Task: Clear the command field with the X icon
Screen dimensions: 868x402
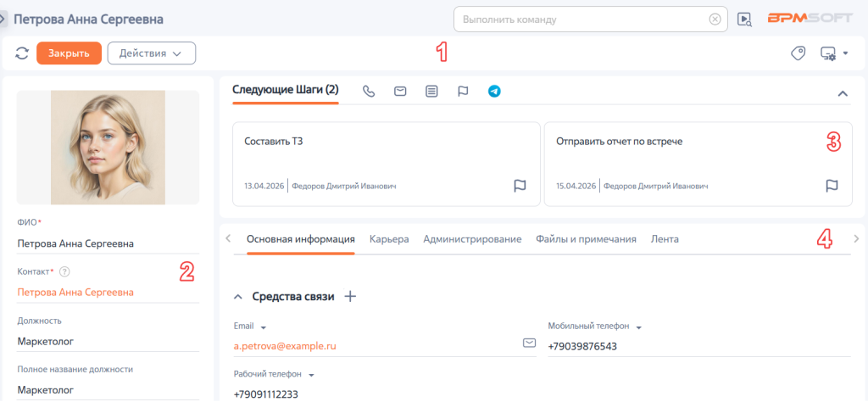Action: [x=715, y=20]
